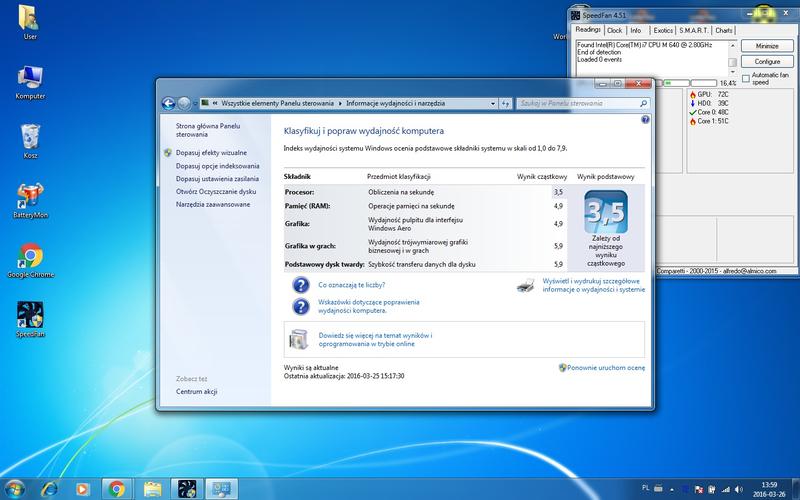Open 'Dopasuj efekty wizualne' link
Screen dimensions: 800x500
[x=211, y=153]
